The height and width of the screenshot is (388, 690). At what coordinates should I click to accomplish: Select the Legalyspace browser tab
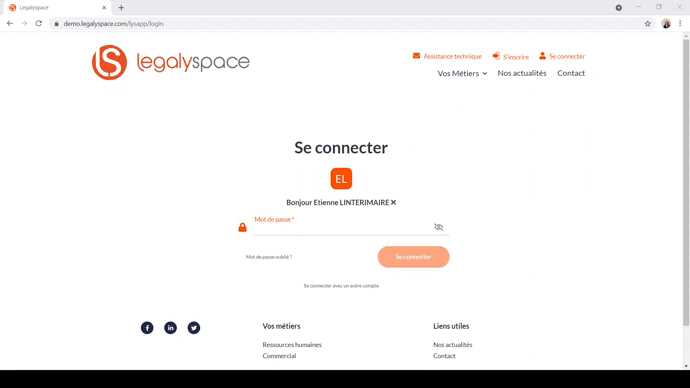coord(57,7)
